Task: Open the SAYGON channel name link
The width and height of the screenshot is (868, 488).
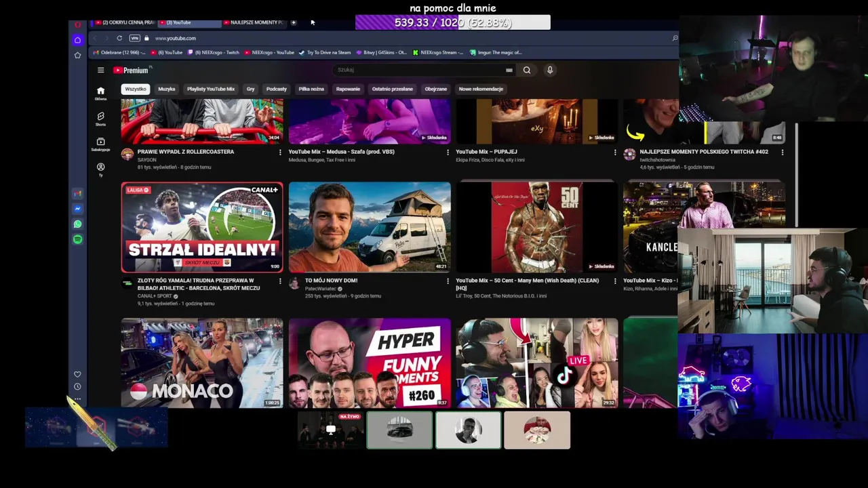Action: (147, 160)
